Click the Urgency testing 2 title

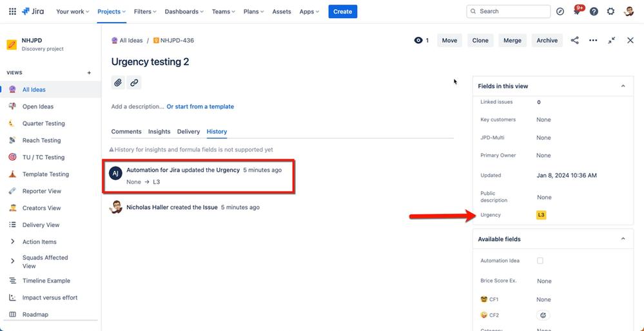point(150,62)
